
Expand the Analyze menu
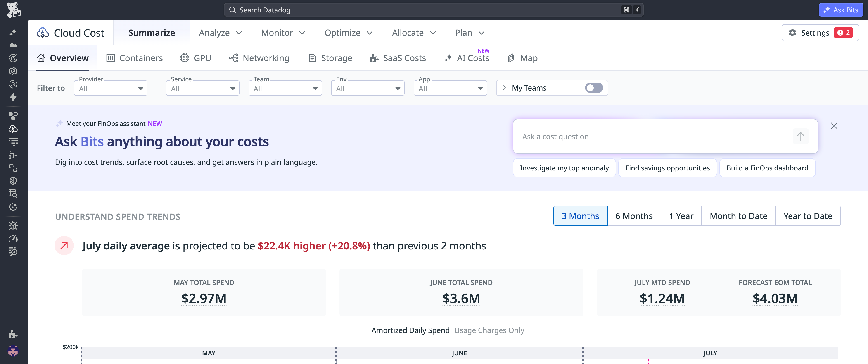tap(220, 33)
